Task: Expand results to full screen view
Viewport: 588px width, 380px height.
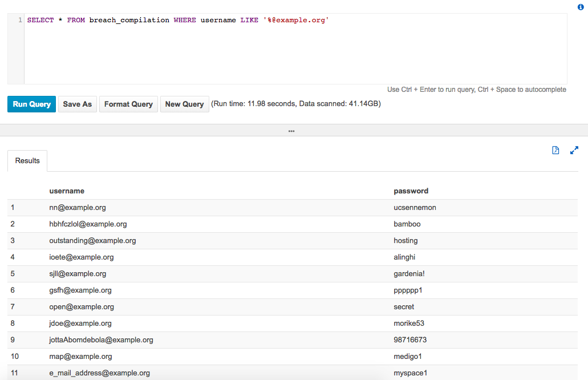Action: 574,151
